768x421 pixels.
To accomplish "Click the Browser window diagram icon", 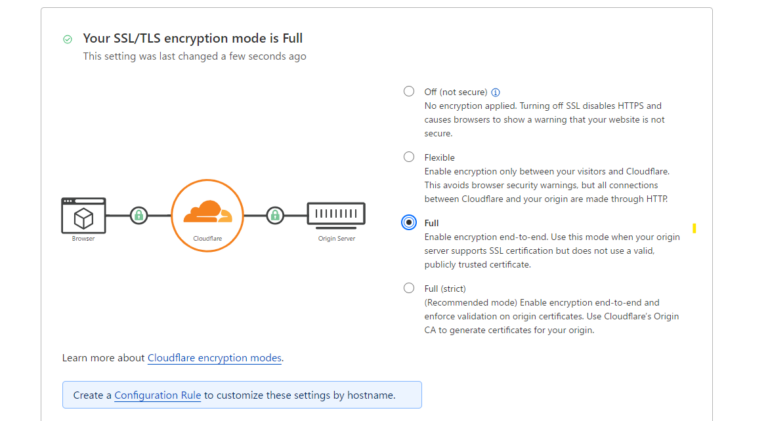I will [x=84, y=215].
